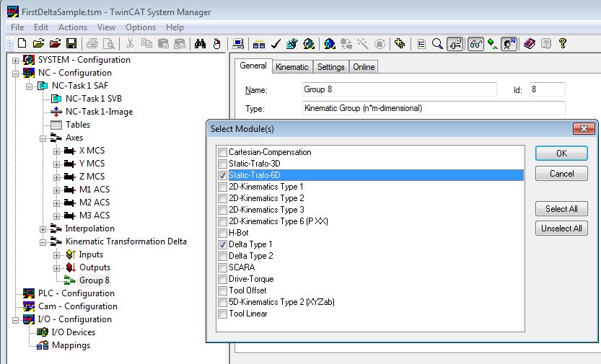
Task: Click the Generate Mappings icon
Action: pos(259,44)
